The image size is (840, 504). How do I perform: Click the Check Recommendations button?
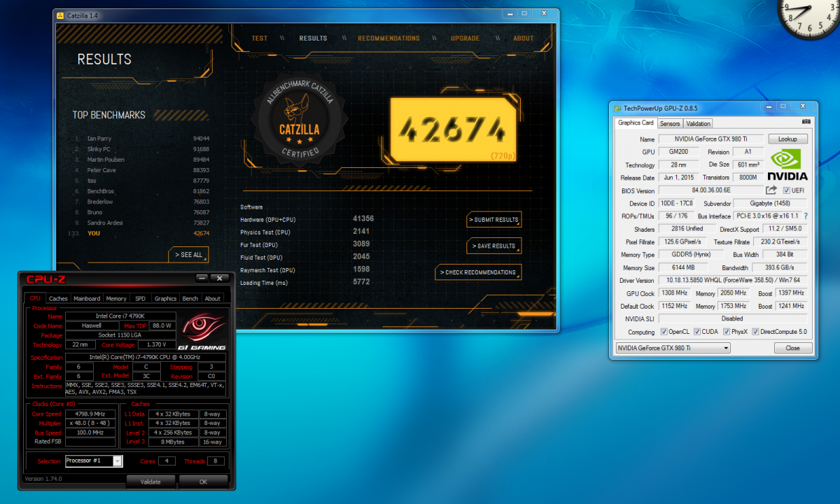click(x=478, y=272)
